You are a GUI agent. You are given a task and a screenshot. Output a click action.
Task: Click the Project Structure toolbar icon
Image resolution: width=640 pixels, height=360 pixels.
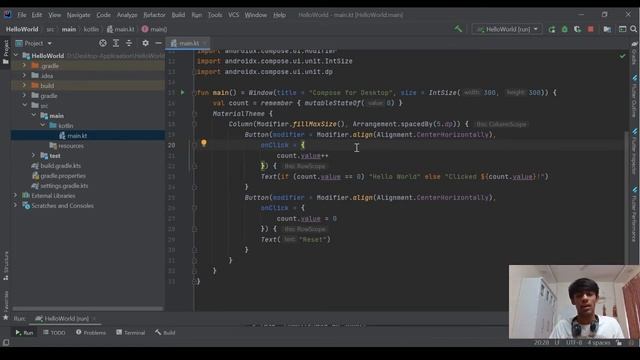click(607, 29)
